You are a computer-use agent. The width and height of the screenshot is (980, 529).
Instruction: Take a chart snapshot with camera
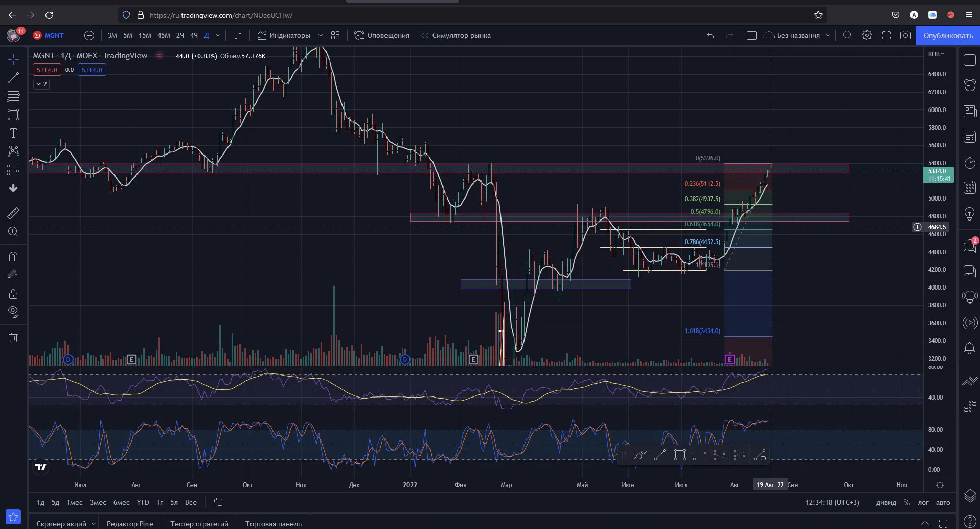[x=905, y=35]
